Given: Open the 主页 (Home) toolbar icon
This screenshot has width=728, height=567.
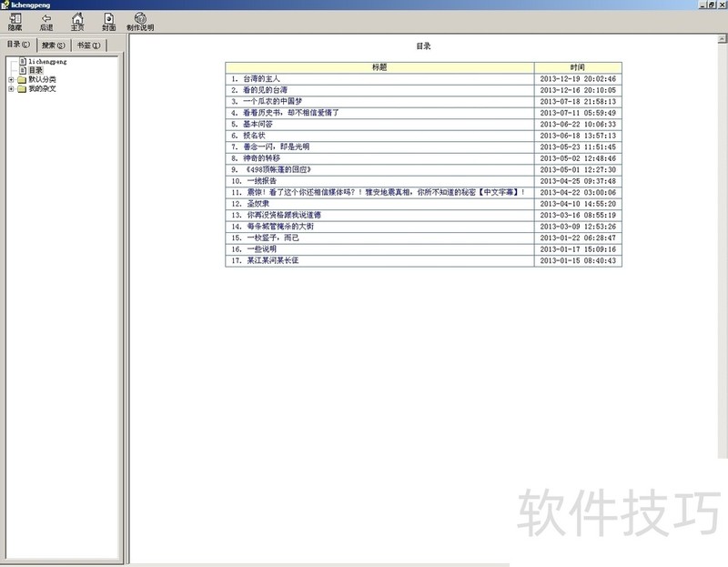Looking at the screenshot, I should coord(77,22).
